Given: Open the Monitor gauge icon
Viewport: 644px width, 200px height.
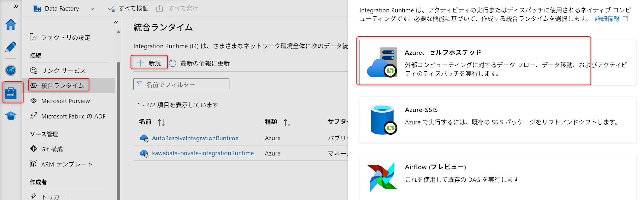Looking at the screenshot, I should coord(11,70).
